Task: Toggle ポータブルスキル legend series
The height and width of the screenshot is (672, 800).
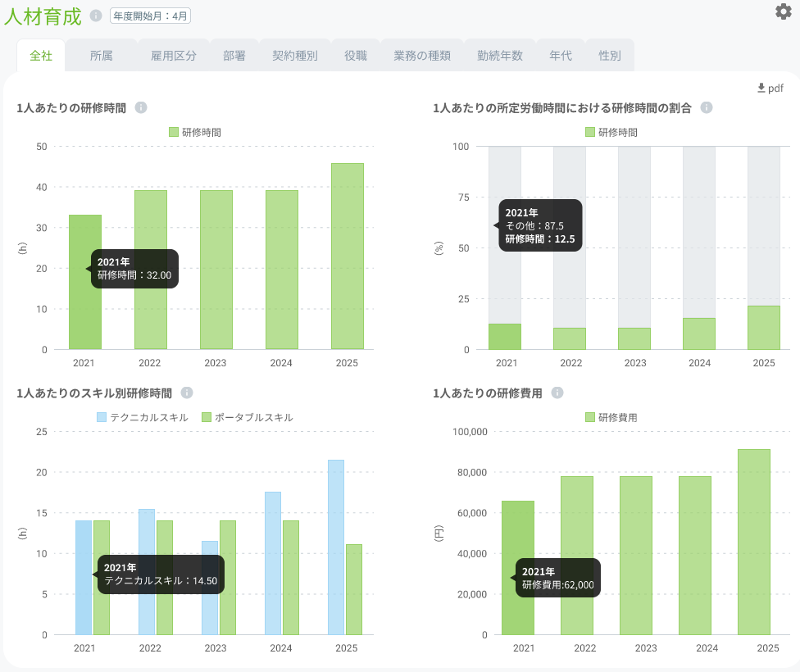Action: (x=248, y=417)
